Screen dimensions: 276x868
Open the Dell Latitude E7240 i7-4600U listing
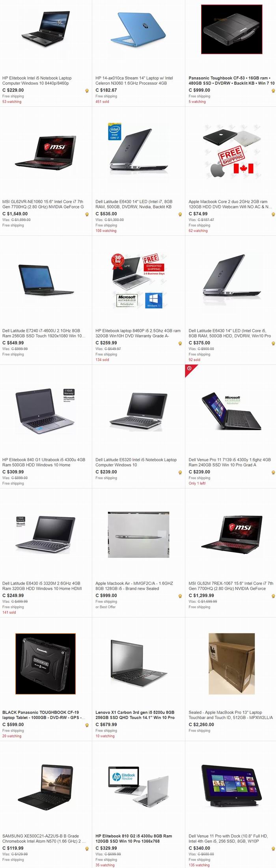(x=44, y=333)
